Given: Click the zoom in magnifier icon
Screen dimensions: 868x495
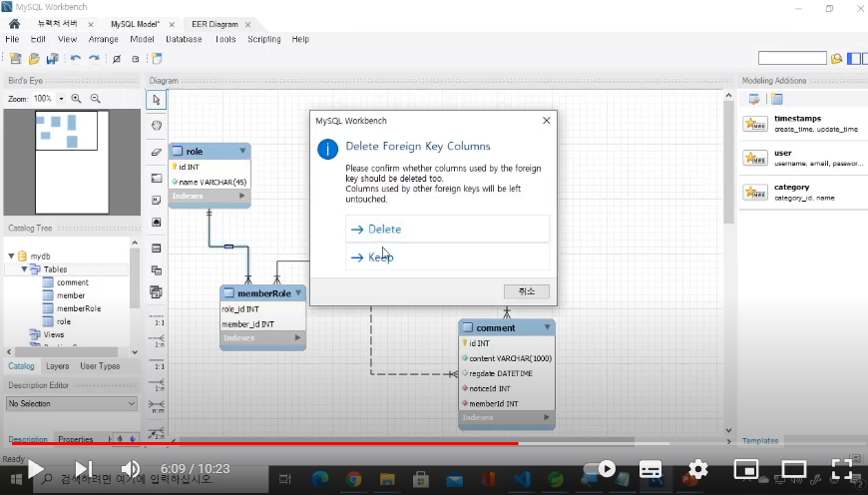Looking at the screenshot, I should click(77, 99).
